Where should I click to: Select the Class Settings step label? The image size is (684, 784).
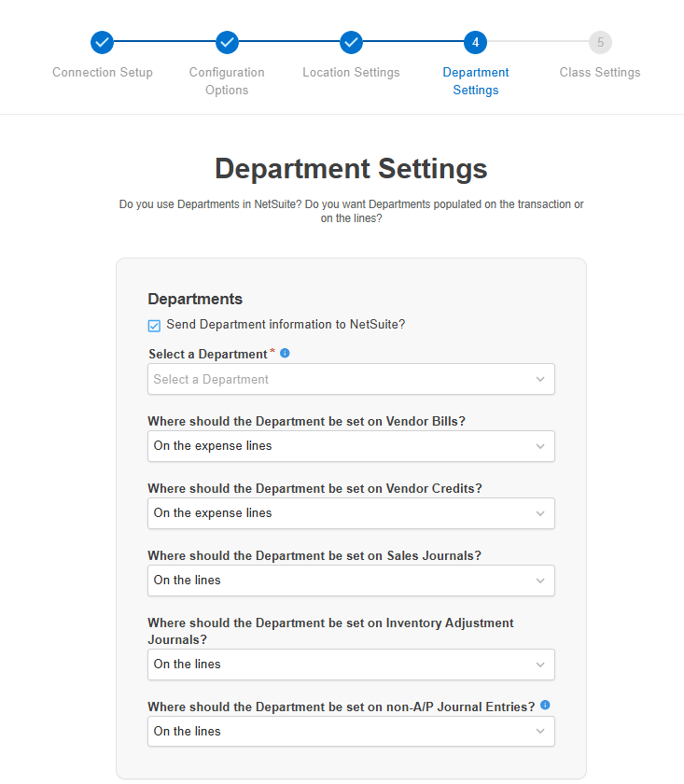click(x=600, y=73)
